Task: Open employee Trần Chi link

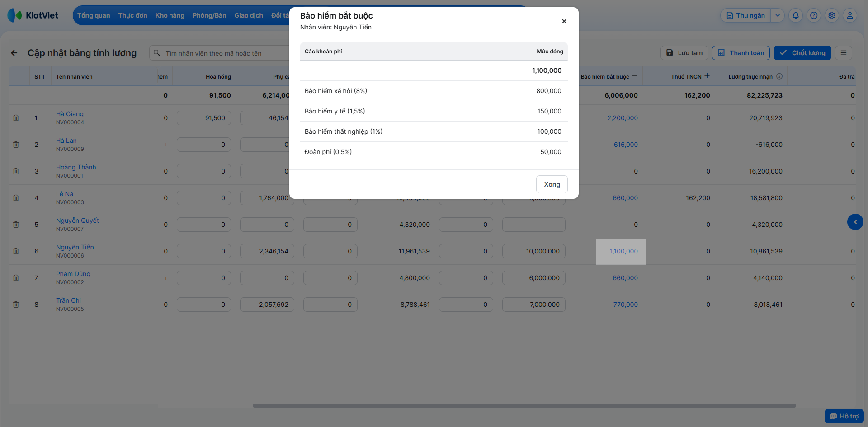Action: [x=69, y=300]
